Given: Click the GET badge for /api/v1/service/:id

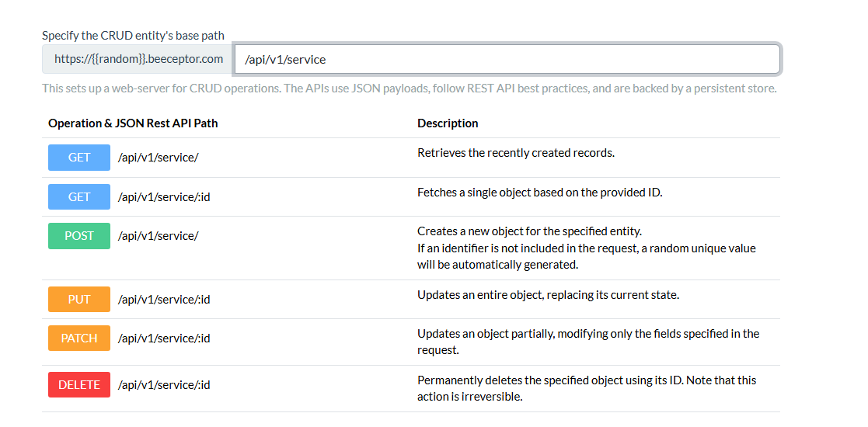Looking at the screenshot, I should [79, 197].
